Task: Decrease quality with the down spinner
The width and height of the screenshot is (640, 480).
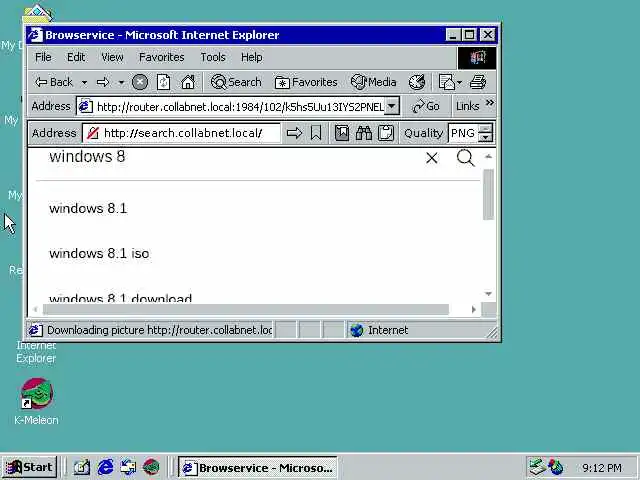Action: point(485,137)
